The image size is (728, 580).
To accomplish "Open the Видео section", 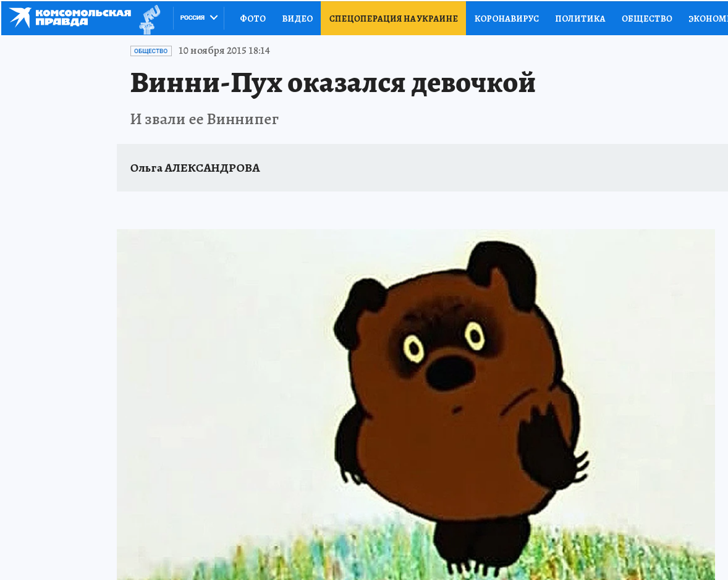I will click(297, 19).
